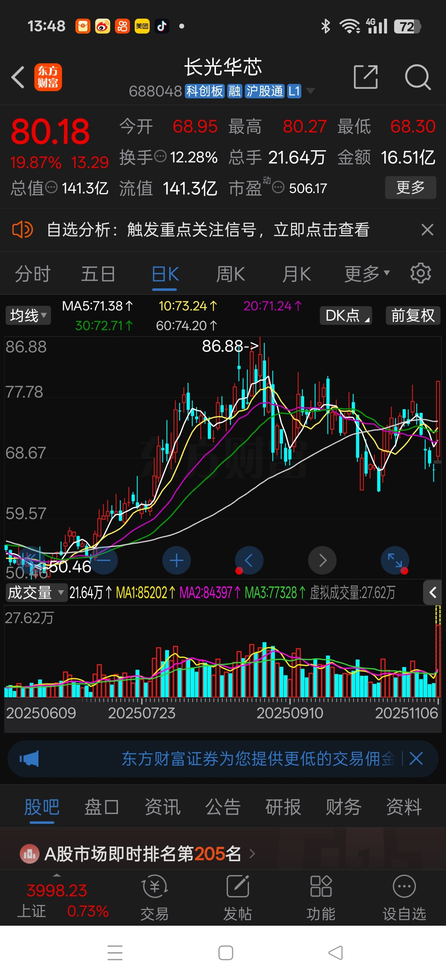
Task: Zoom in chart with plus button
Action: pyautogui.click(x=176, y=561)
